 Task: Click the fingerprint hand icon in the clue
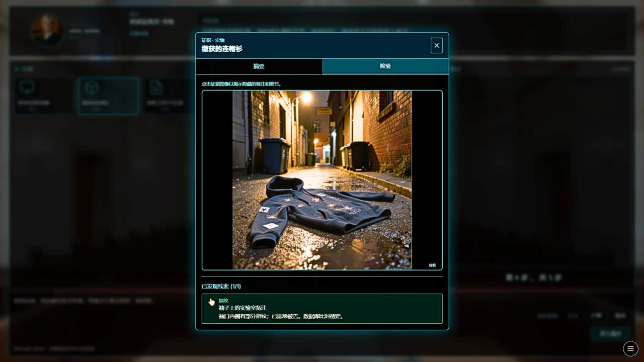click(x=211, y=302)
